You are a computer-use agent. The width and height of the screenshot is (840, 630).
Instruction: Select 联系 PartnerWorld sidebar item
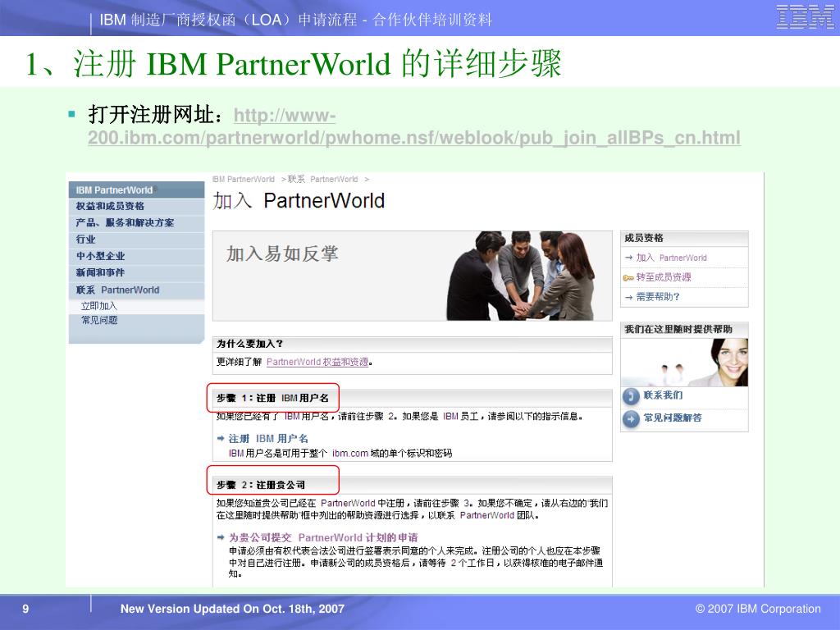pos(137,290)
